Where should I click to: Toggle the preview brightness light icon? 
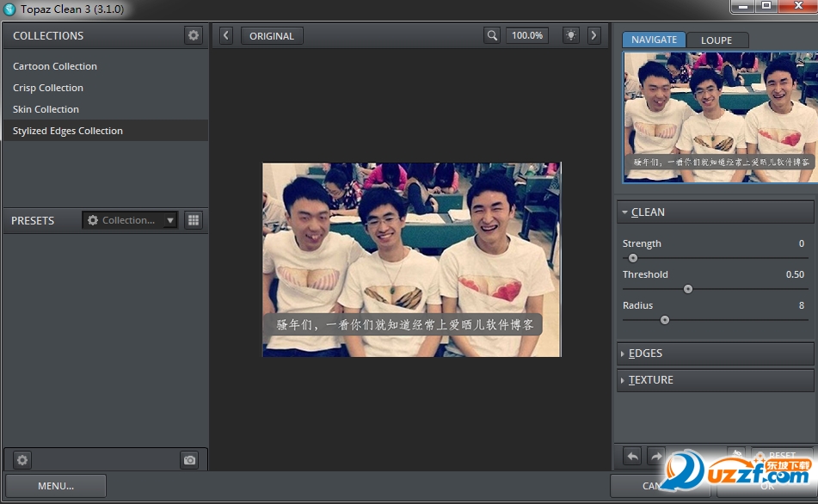(571, 35)
